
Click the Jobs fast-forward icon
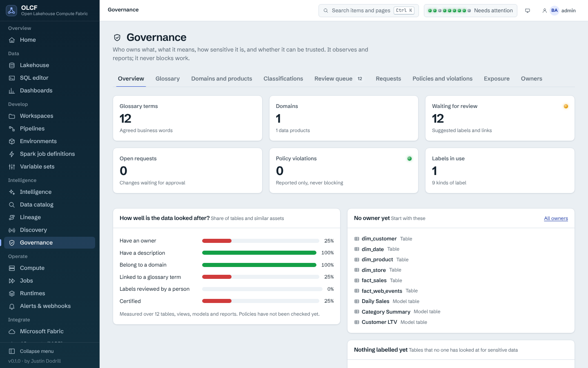pyautogui.click(x=12, y=281)
